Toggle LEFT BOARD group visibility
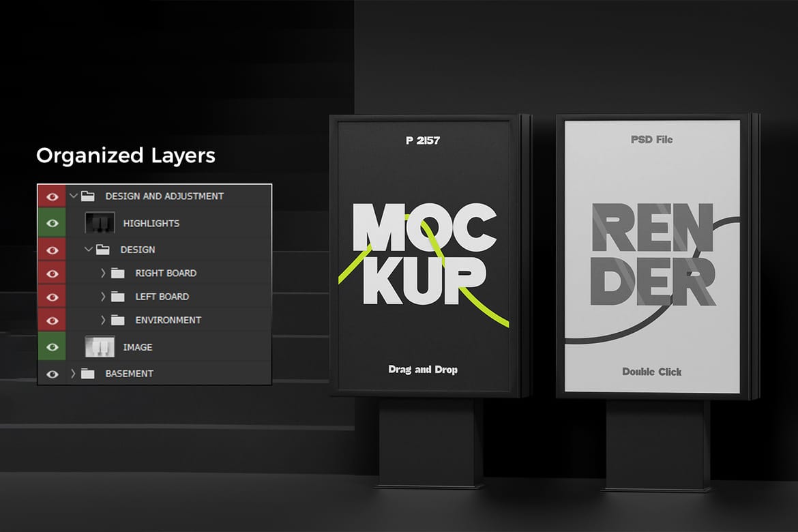This screenshot has width=798, height=532. click(x=52, y=297)
